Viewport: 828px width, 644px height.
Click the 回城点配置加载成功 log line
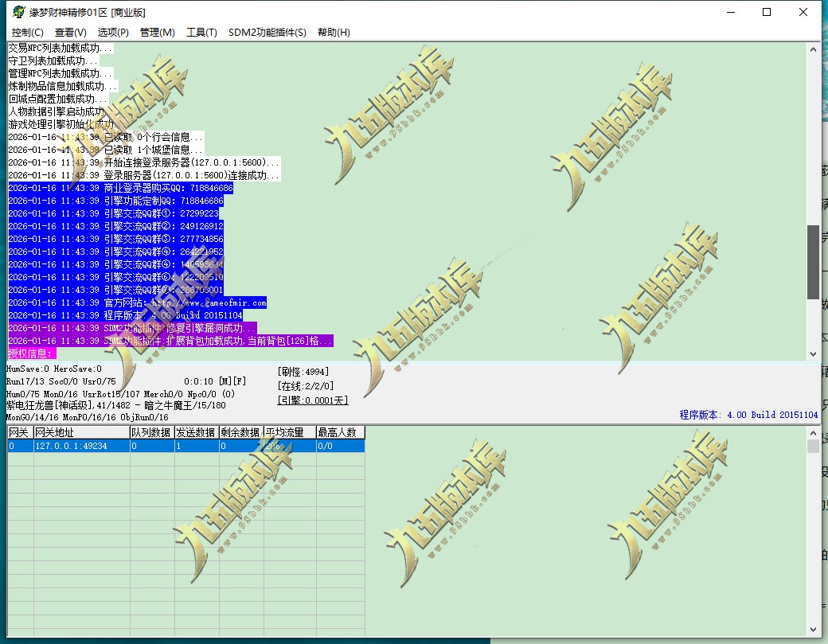[x=58, y=99]
